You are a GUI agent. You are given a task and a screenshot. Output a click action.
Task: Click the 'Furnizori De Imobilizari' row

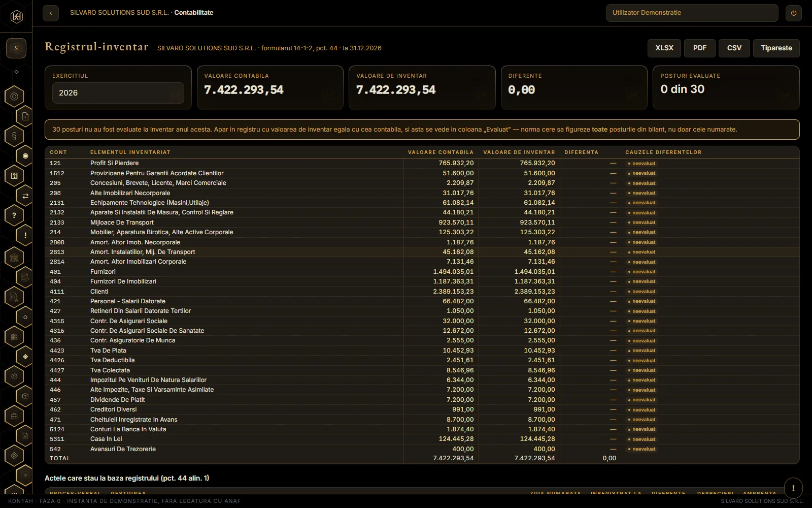(422, 281)
